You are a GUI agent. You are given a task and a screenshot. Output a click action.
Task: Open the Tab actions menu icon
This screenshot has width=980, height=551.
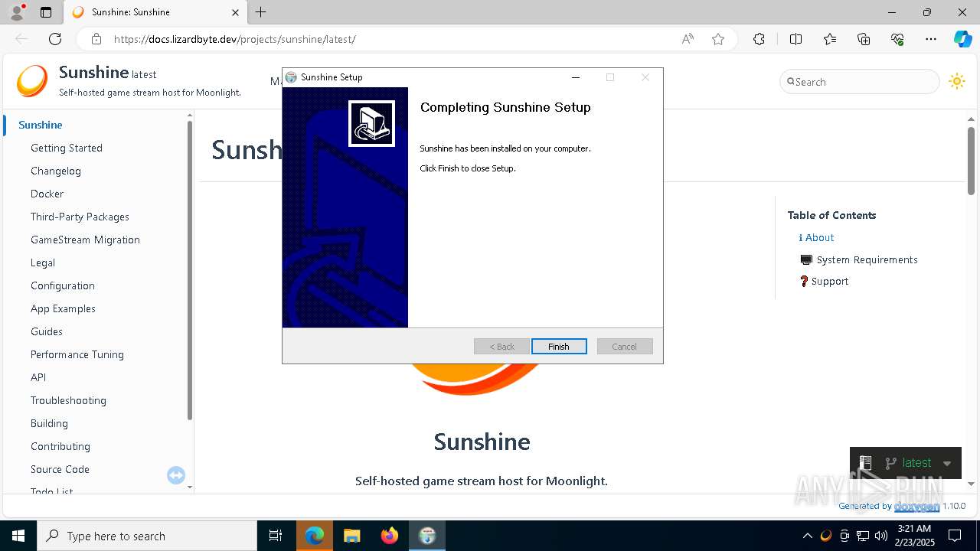[x=46, y=12]
